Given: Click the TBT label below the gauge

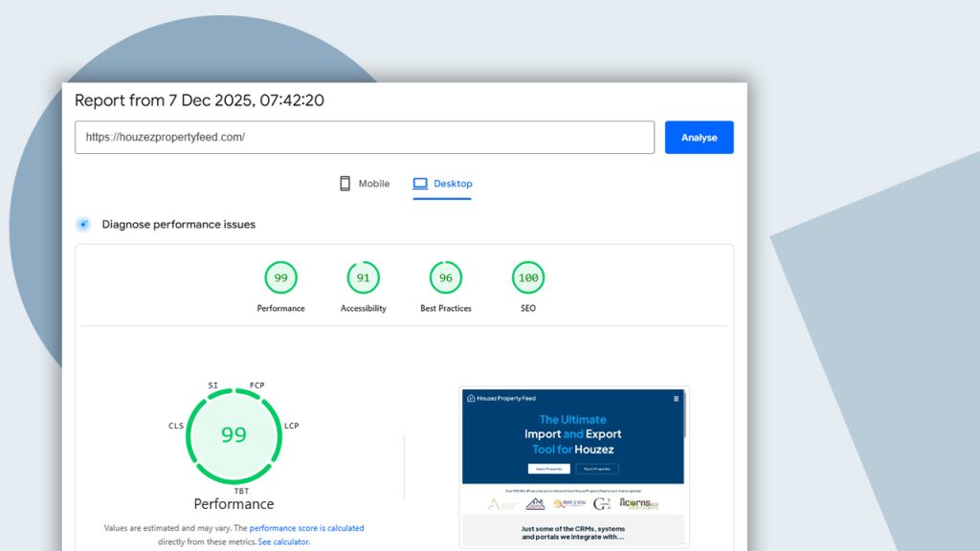Looking at the screenshot, I should 241,491.
